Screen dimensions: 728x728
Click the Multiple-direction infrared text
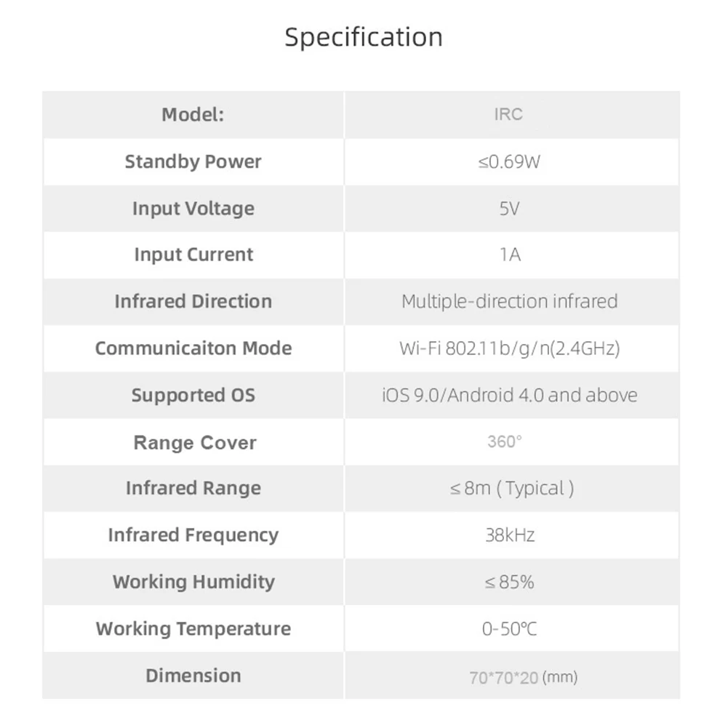pyautogui.click(x=509, y=302)
